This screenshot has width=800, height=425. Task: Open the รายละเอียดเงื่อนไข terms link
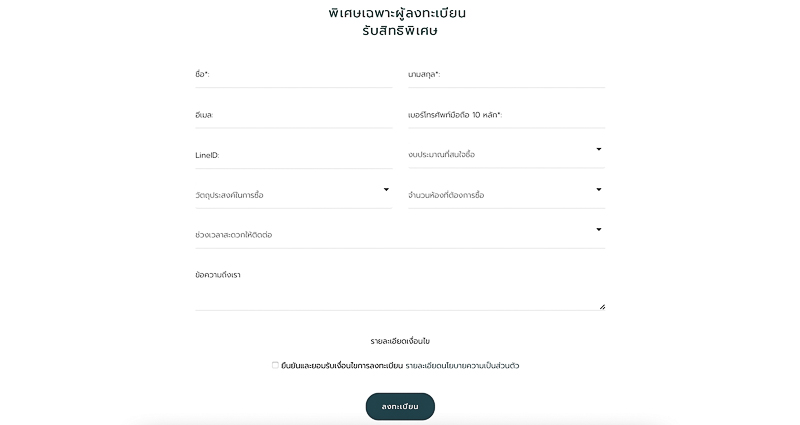[x=400, y=341]
